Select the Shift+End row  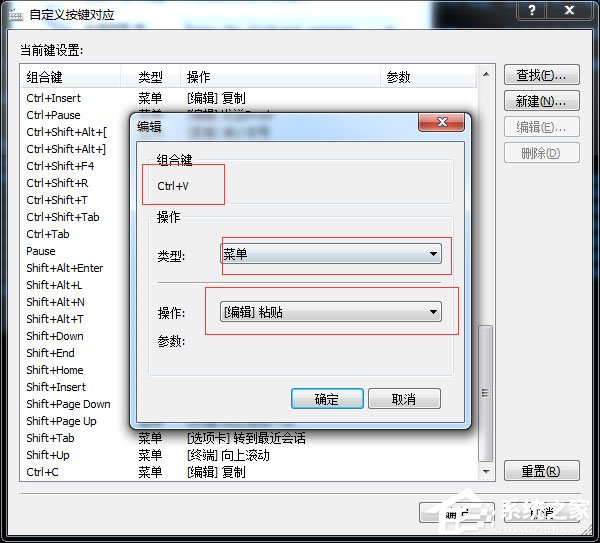[51, 353]
